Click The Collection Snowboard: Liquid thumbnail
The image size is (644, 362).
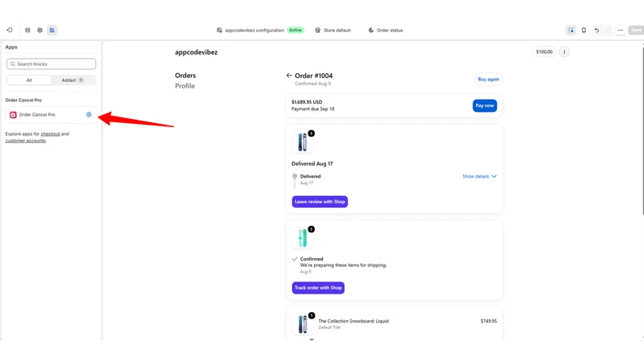[303, 324]
